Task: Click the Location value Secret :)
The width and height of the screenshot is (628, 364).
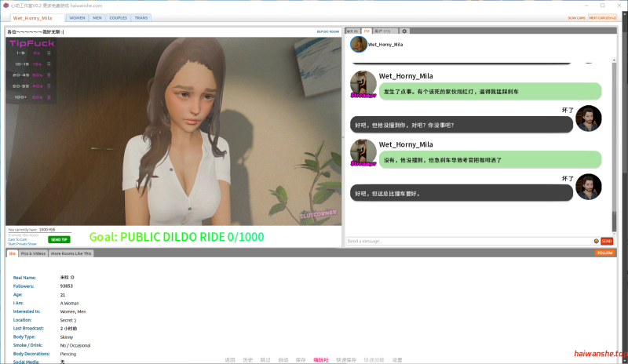Action: [x=68, y=320]
